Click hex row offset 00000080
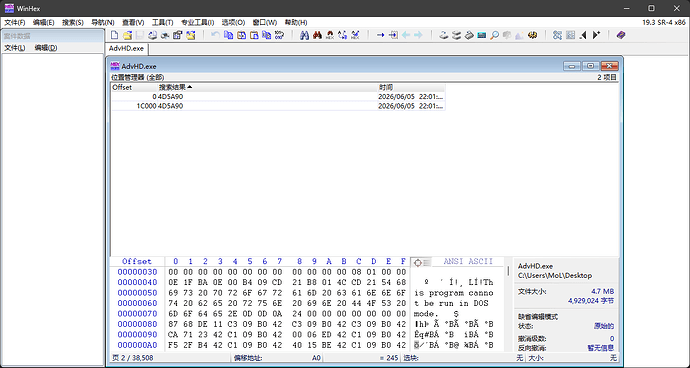Viewport: 690px width, 368px height. [137, 324]
